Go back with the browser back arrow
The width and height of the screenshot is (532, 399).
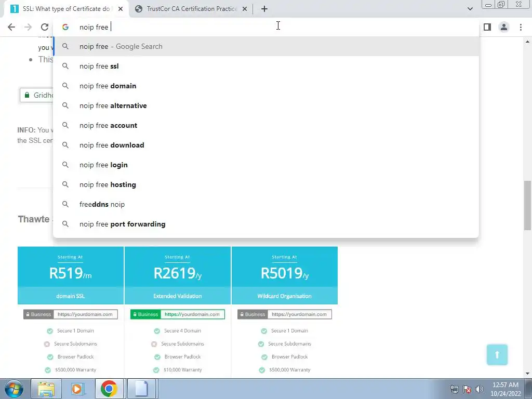click(x=11, y=27)
